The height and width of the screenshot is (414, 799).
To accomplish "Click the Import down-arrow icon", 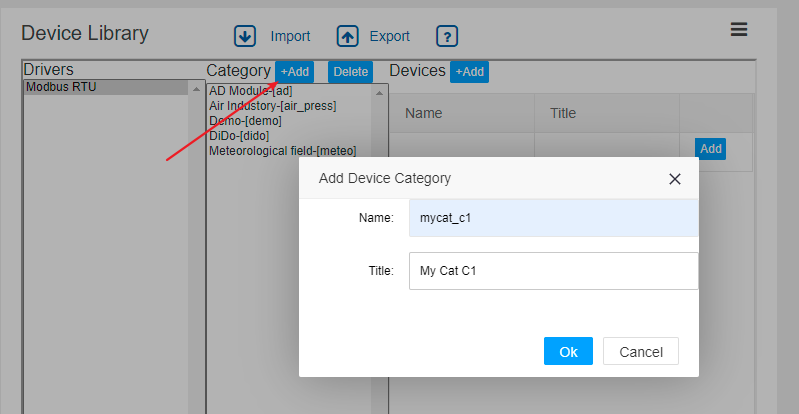I will [x=245, y=36].
